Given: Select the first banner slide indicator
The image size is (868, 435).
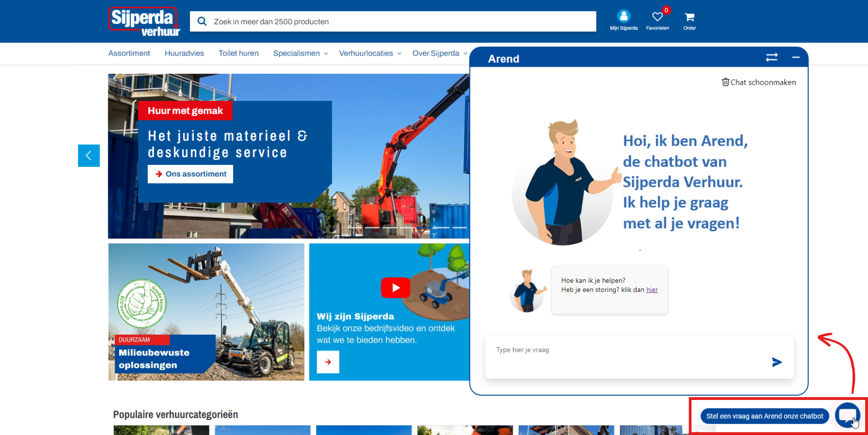Looking at the screenshot, I should click(355, 228).
